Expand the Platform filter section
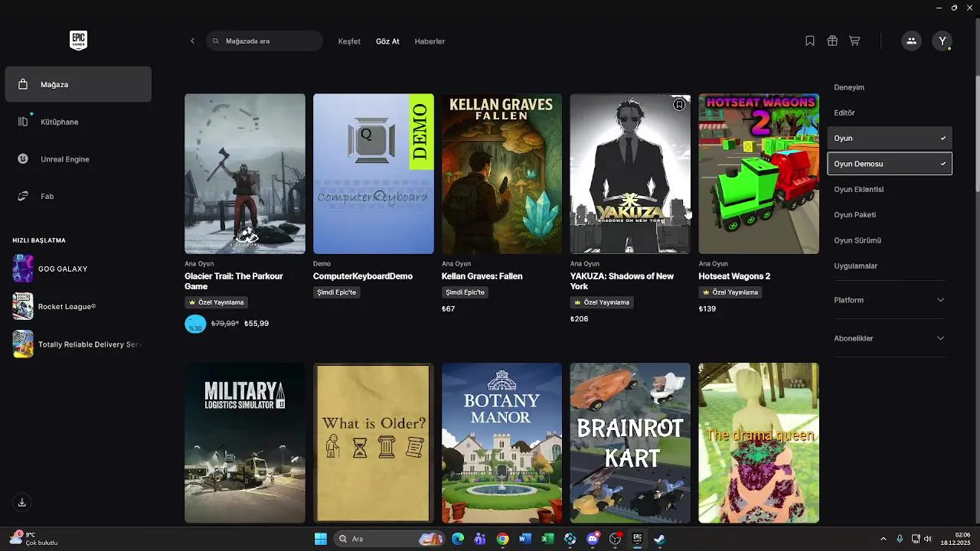The width and height of the screenshot is (980, 551). click(890, 300)
